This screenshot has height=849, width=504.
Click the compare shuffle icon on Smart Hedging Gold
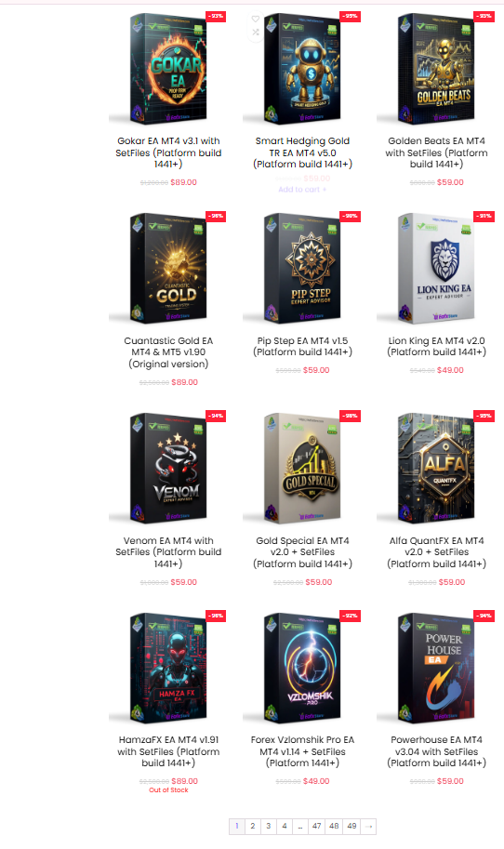tap(256, 33)
